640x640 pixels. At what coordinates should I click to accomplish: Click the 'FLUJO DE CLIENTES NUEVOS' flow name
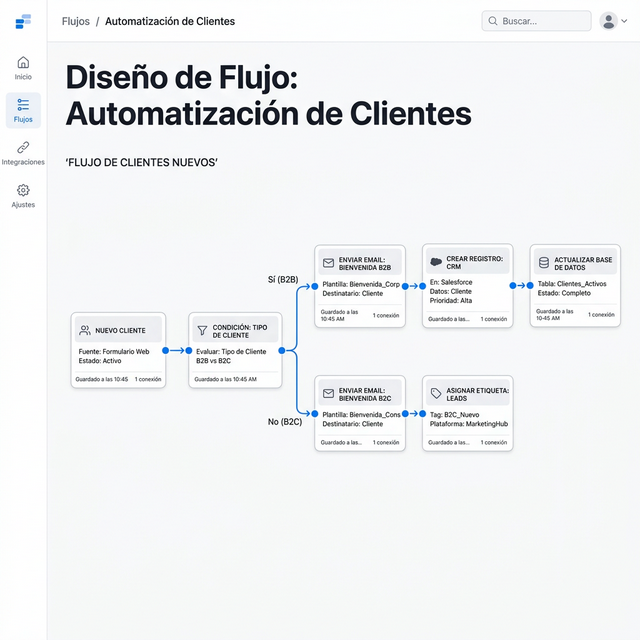(x=141, y=162)
